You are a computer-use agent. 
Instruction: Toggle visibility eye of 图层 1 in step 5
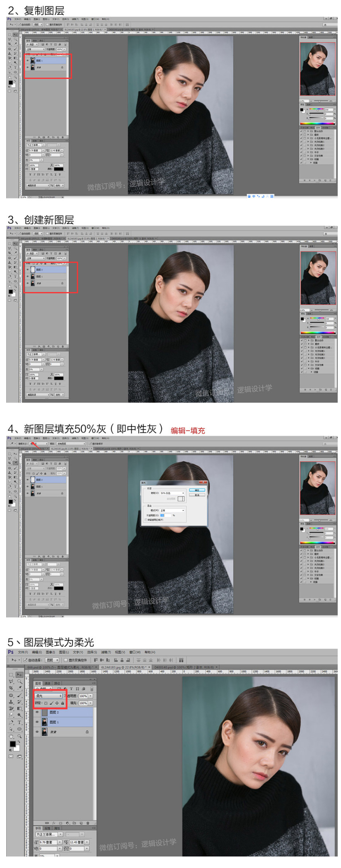coord(37,722)
